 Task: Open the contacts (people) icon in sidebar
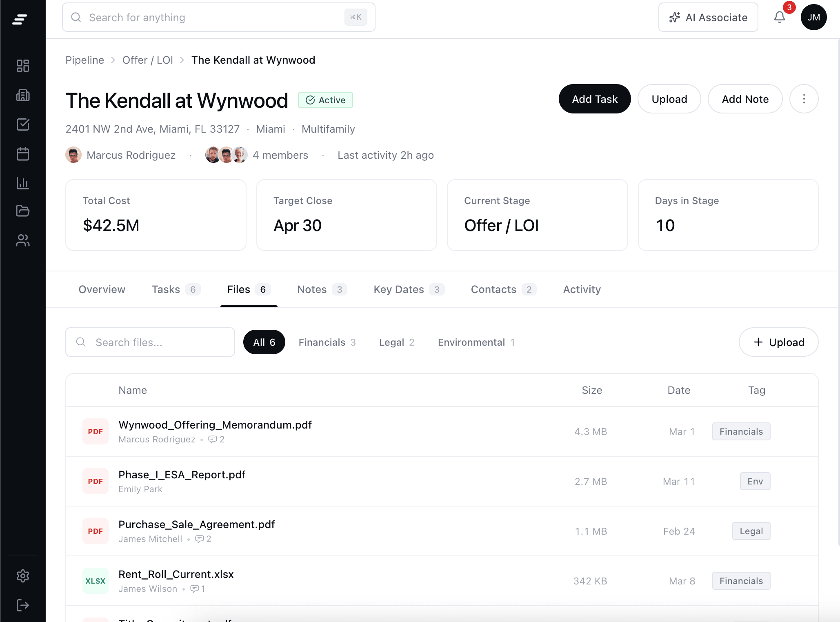click(23, 240)
